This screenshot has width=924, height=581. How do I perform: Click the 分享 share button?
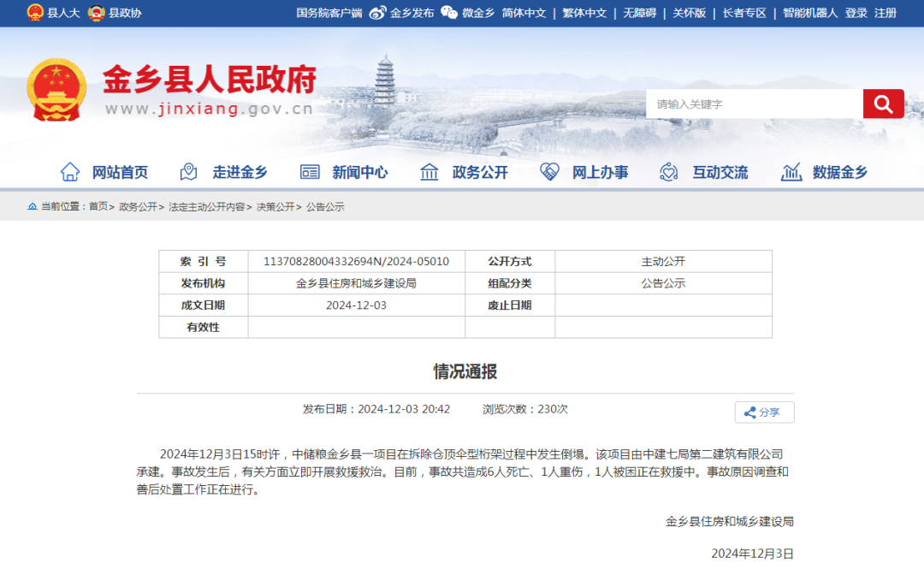pyautogui.click(x=764, y=412)
